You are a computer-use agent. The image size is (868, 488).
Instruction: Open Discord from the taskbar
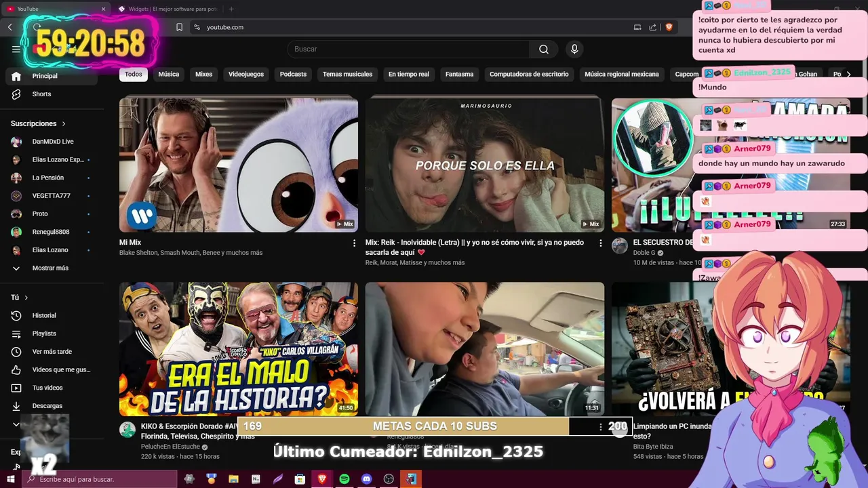coord(367,479)
